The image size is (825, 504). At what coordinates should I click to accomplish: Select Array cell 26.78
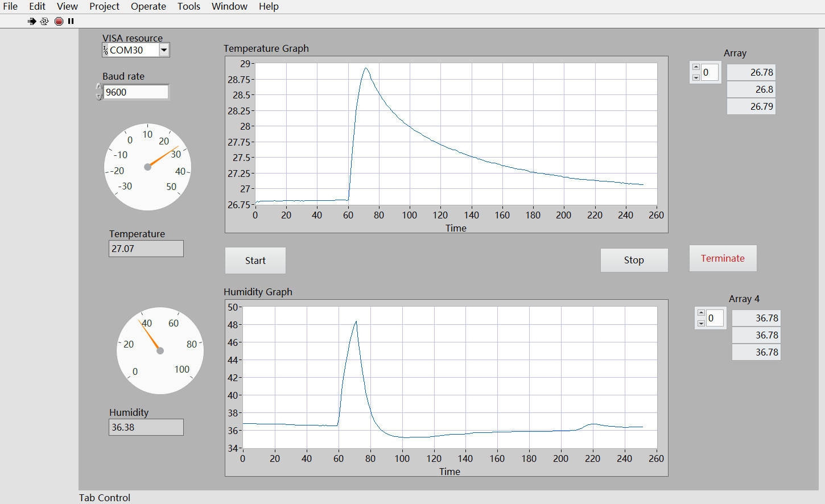[751, 72]
